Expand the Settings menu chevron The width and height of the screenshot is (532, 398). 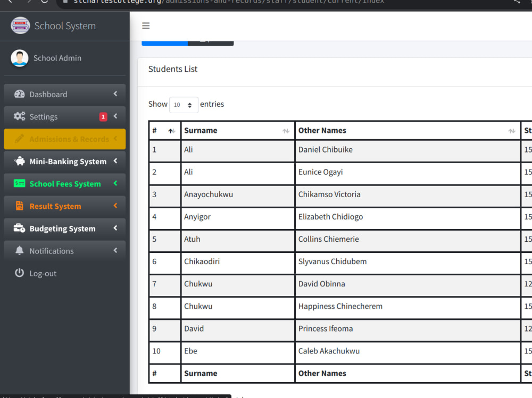(115, 116)
